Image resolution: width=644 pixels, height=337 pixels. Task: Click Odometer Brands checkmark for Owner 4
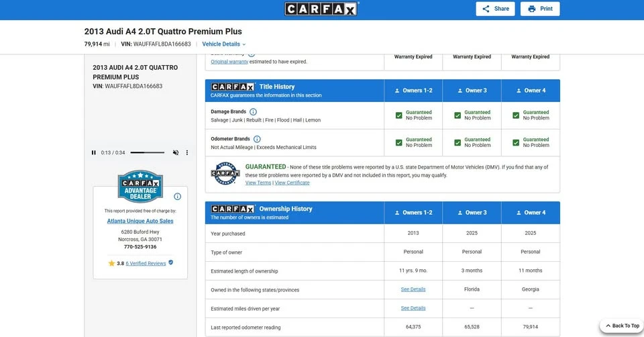tap(516, 142)
